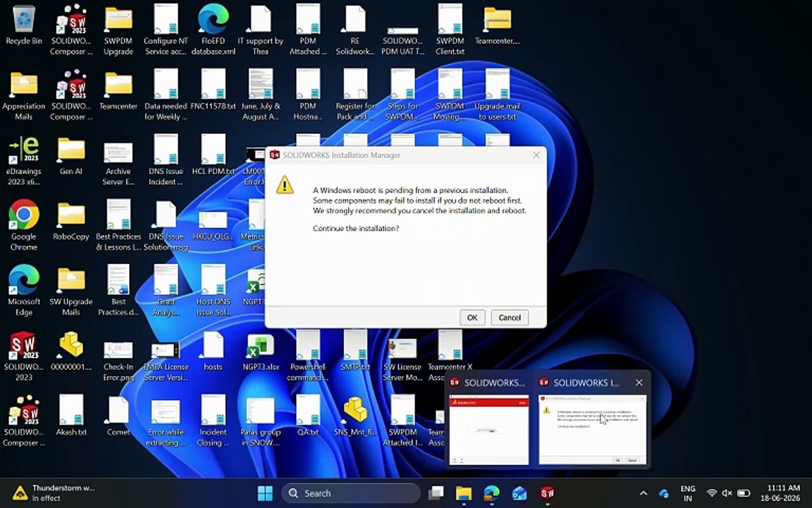This screenshot has width=812, height=508.
Task: Click the OneDrive cloud tray icon
Action: [x=664, y=493]
